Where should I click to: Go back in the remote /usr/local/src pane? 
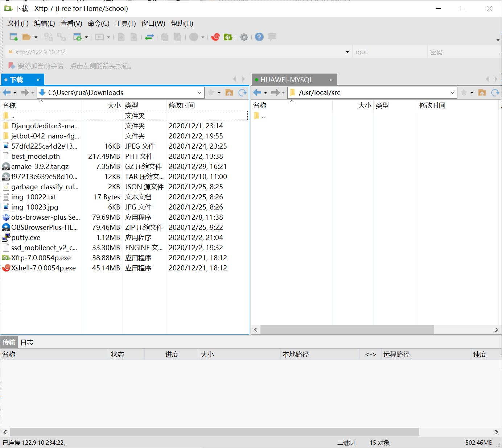pyautogui.click(x=257, y=92)
